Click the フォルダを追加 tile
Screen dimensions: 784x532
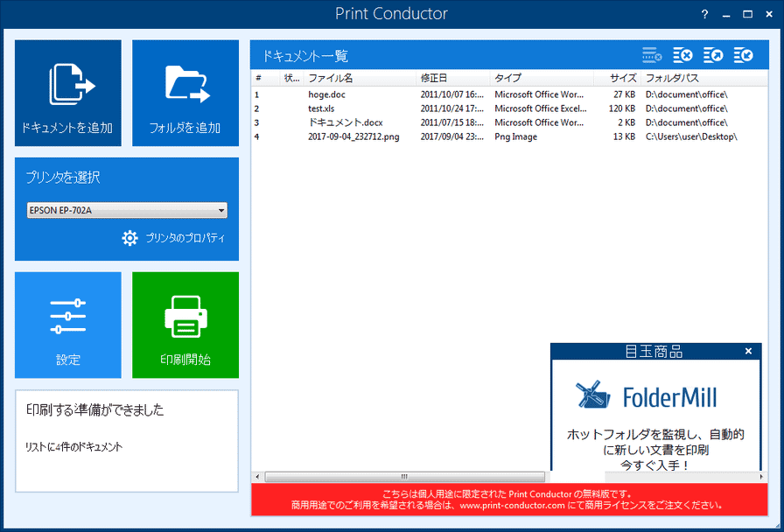(185, 93)
